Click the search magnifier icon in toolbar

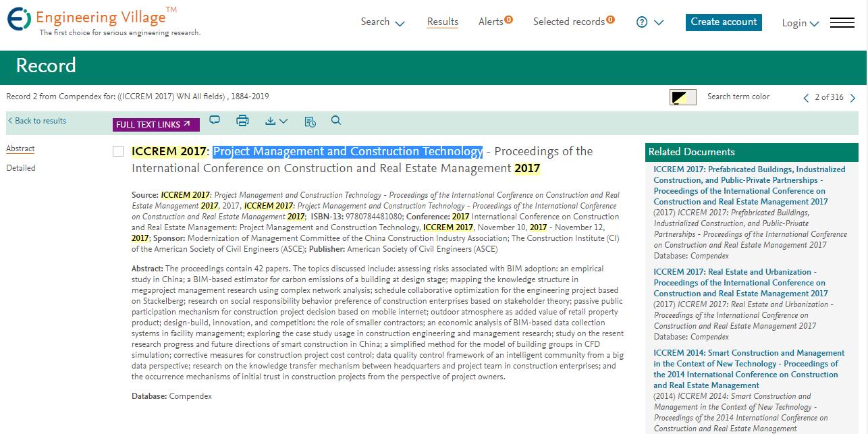(x=336, y=121)
